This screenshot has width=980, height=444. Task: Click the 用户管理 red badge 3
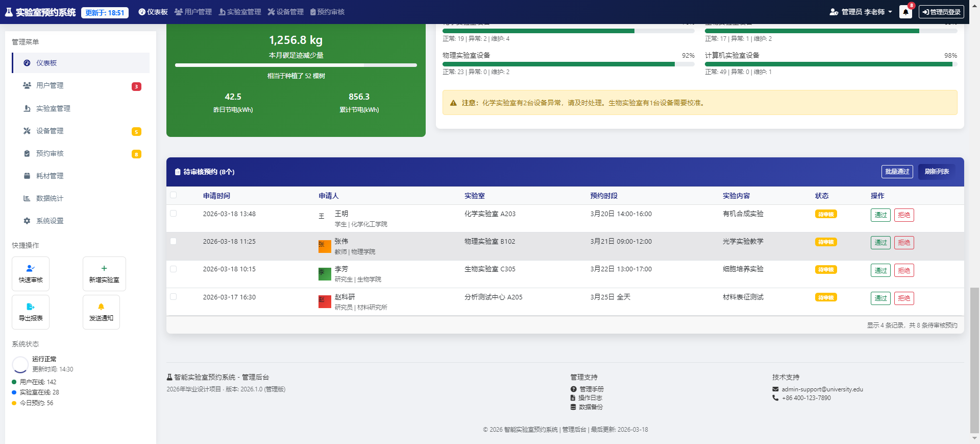coord(136,86)
